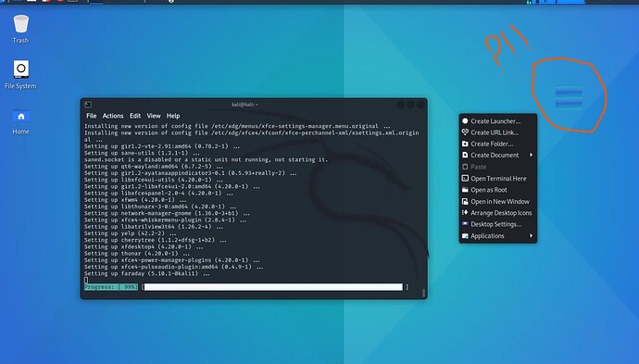Expand the Create Document submenu arrow
639x364 pixels.
531,155
